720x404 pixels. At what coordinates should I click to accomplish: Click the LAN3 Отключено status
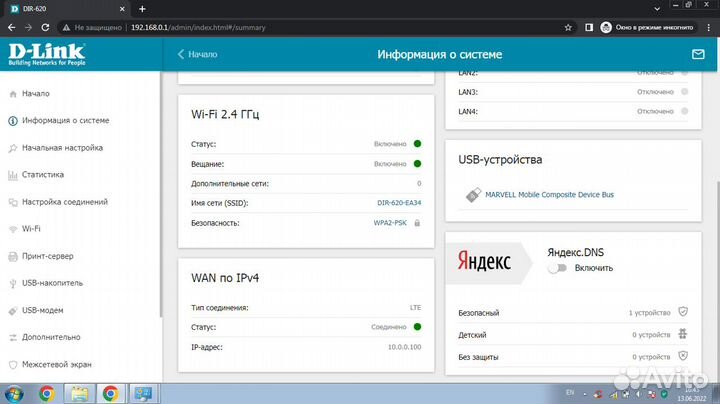point(655,92)
